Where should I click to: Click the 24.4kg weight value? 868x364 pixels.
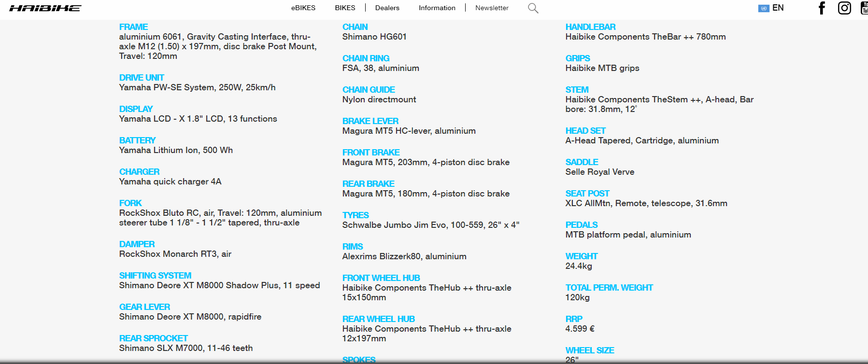click(578, 266)
